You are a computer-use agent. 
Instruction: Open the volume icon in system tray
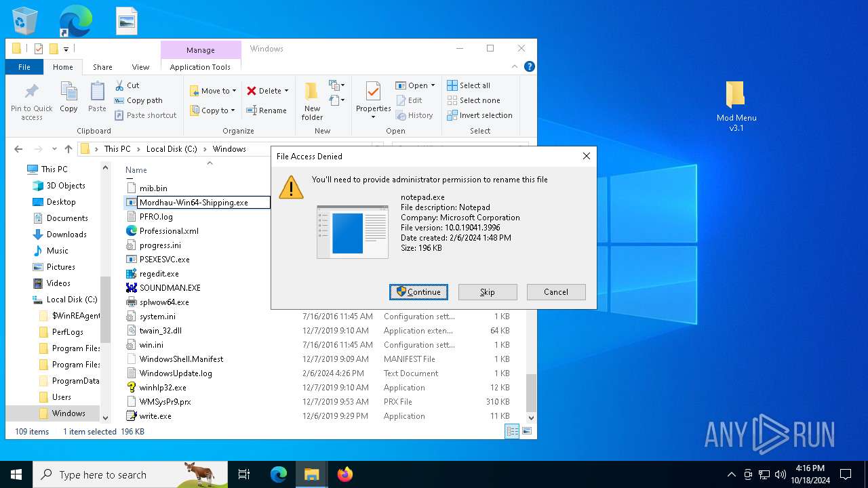click(x=781, y=474)
